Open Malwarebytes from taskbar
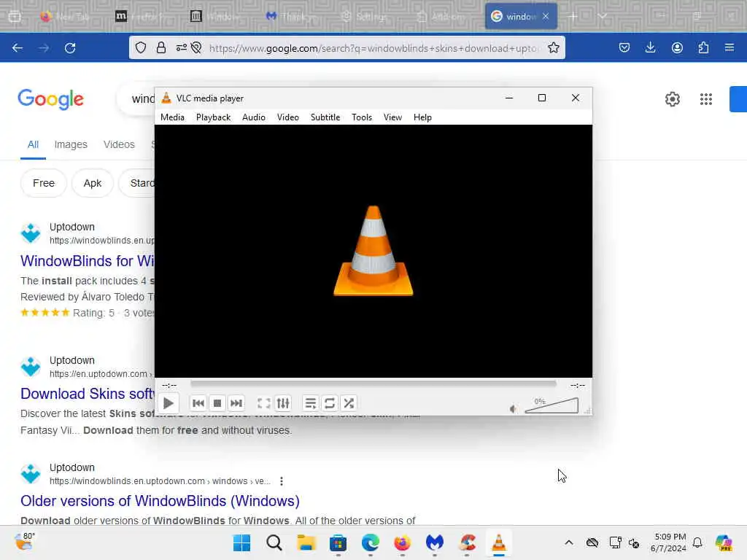 coord(435,542)
